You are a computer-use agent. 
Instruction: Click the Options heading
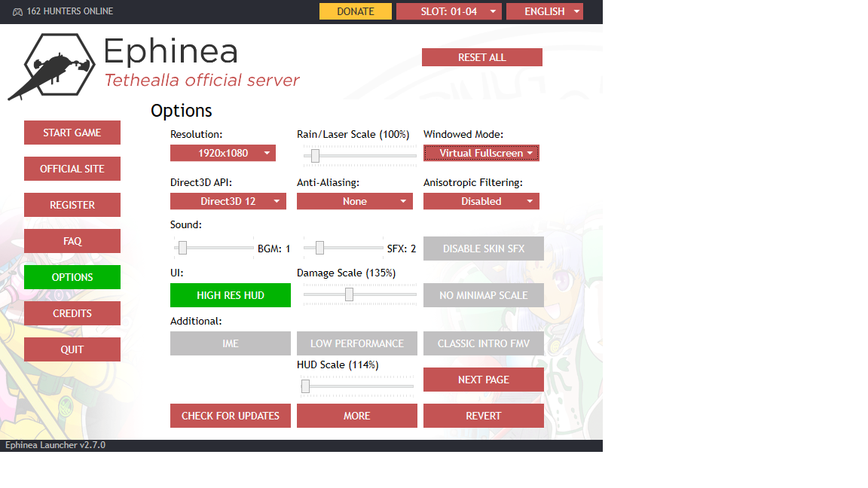pos(182,111)
